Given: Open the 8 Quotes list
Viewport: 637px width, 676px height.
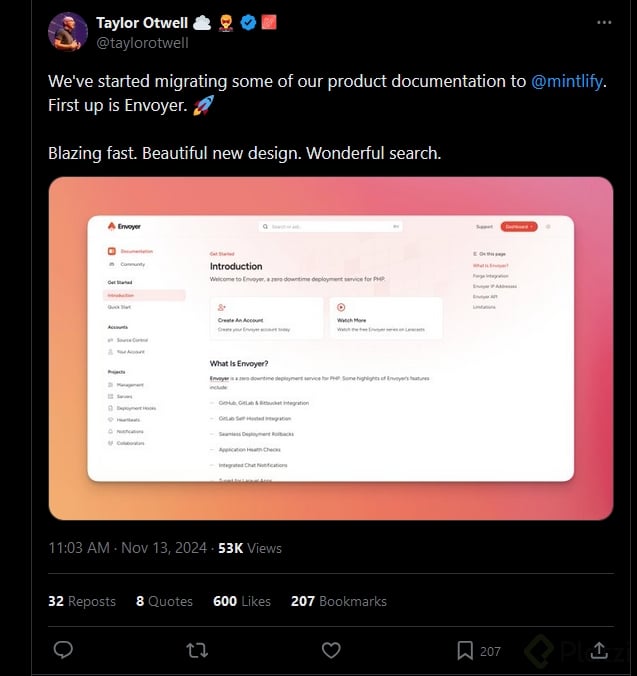Looking at the screenshot, I should click(164, 601).
